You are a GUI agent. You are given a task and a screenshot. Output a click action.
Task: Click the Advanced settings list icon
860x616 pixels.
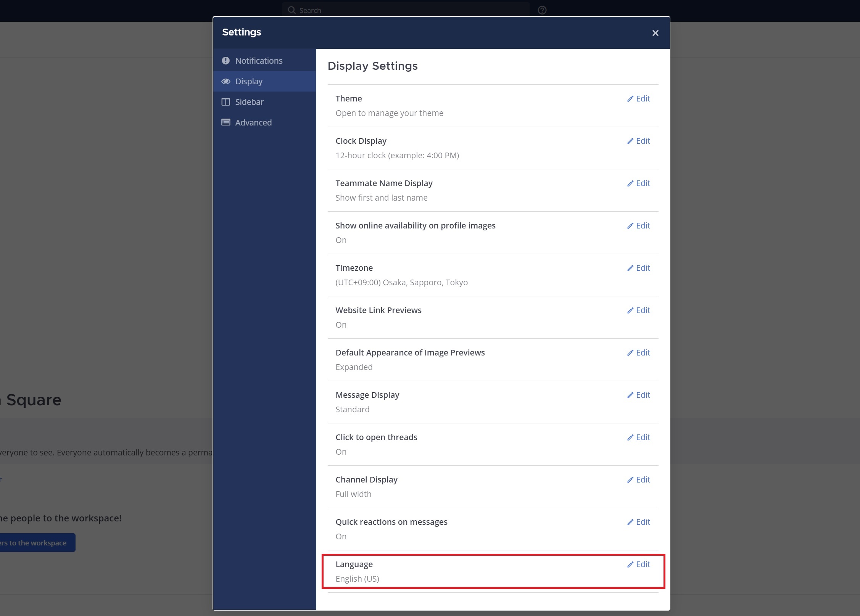[225, 122]
